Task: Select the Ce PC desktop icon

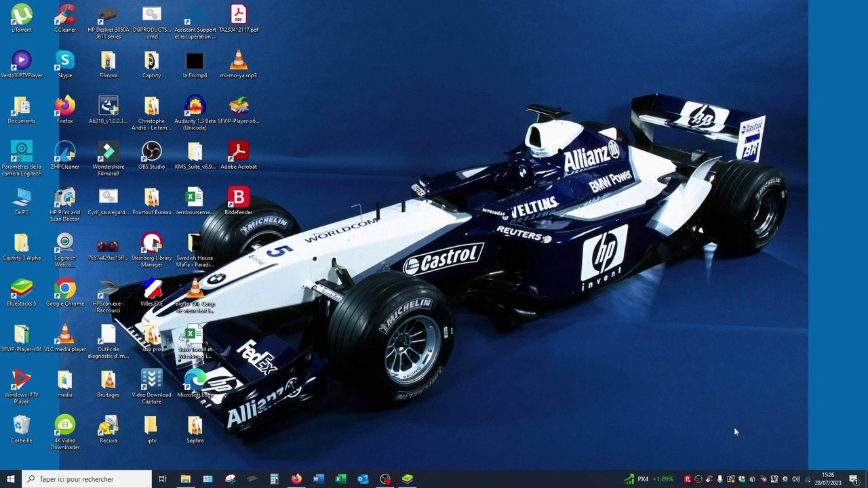Action: coord(22,201)
